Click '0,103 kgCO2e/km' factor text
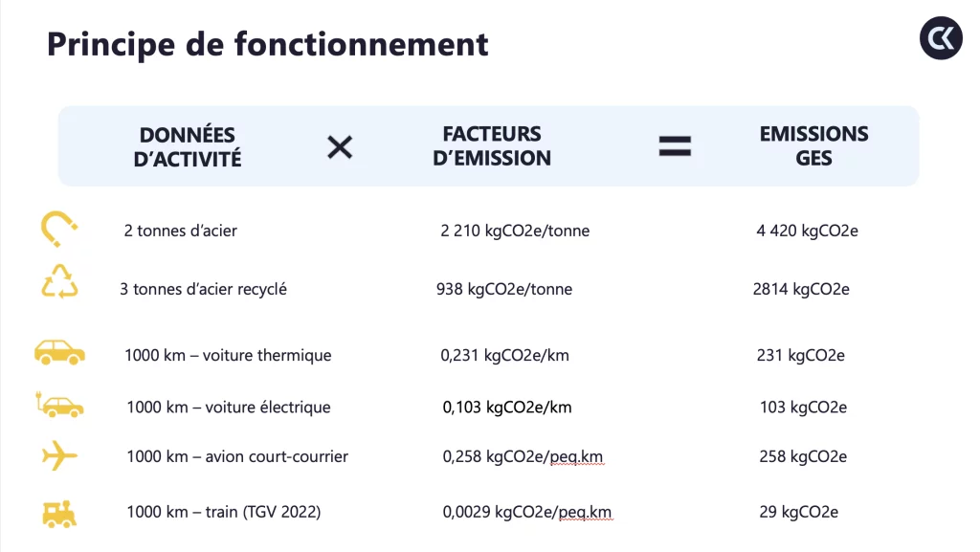This screenshot has width=980, height=552. point(506,408)
